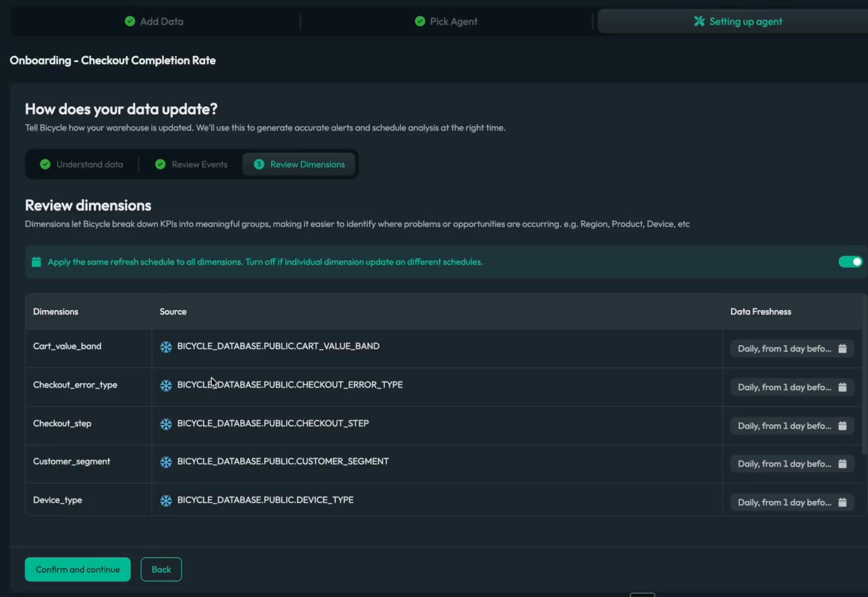Click calendar icon in Cart_value_band freshness field

842,348
